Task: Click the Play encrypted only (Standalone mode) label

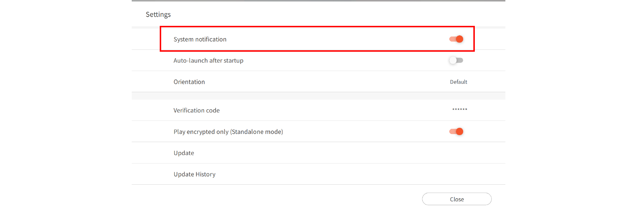Action: tap(228, 132)
